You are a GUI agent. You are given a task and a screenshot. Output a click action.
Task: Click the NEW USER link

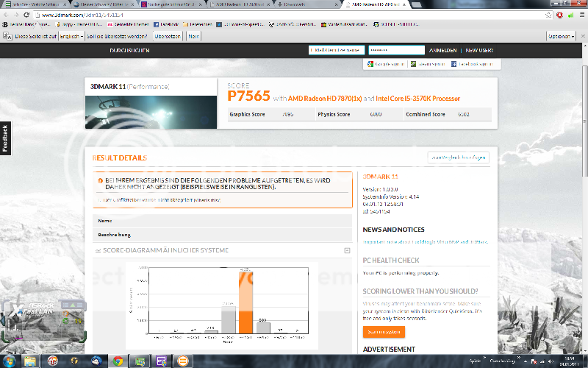coord(479,50)
